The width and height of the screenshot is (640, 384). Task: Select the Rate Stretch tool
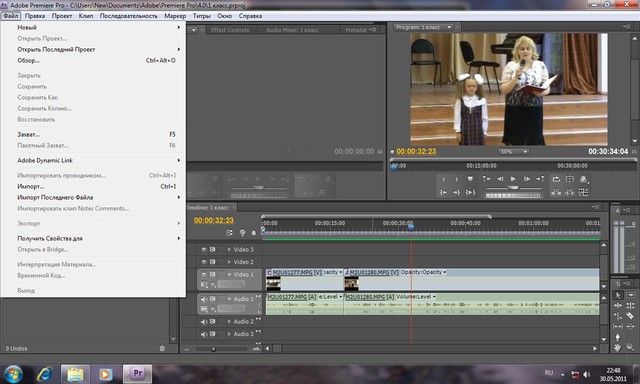point(618,316)
